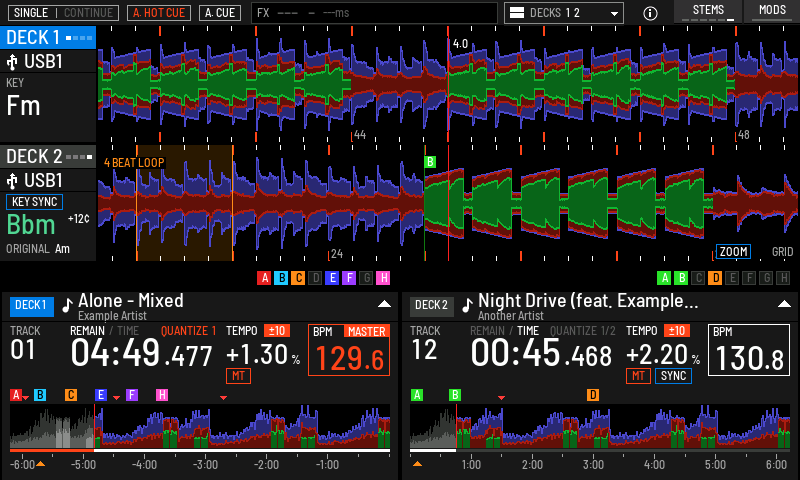Click Deck 2 BPM 130.8 box

point(749,350)
